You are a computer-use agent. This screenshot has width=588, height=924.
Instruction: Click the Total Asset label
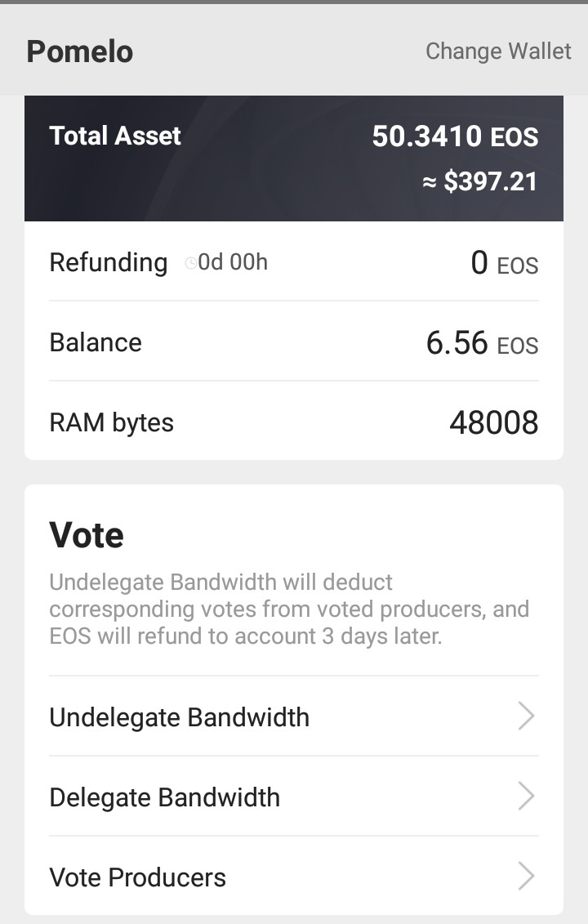115,136
